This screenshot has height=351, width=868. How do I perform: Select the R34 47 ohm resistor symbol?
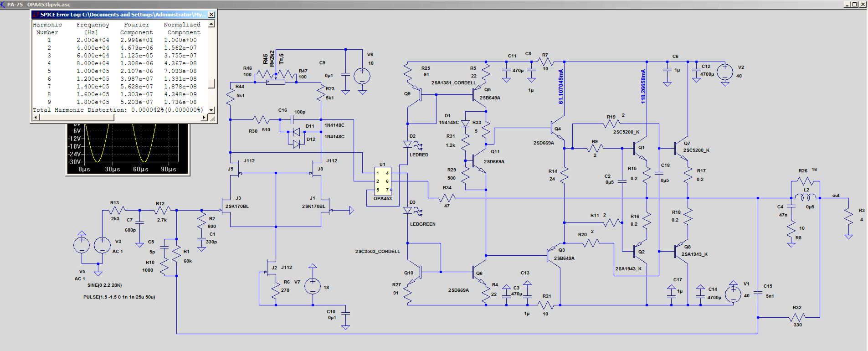tap(447, 198)
